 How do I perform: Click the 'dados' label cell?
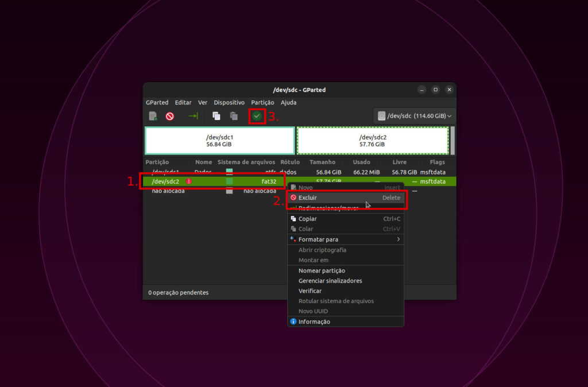click(288, 172)
